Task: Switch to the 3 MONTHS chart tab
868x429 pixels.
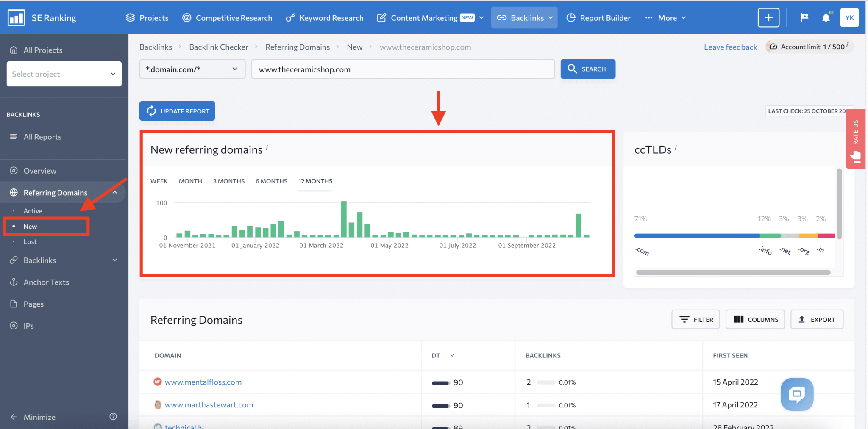Action: (228, 181)
